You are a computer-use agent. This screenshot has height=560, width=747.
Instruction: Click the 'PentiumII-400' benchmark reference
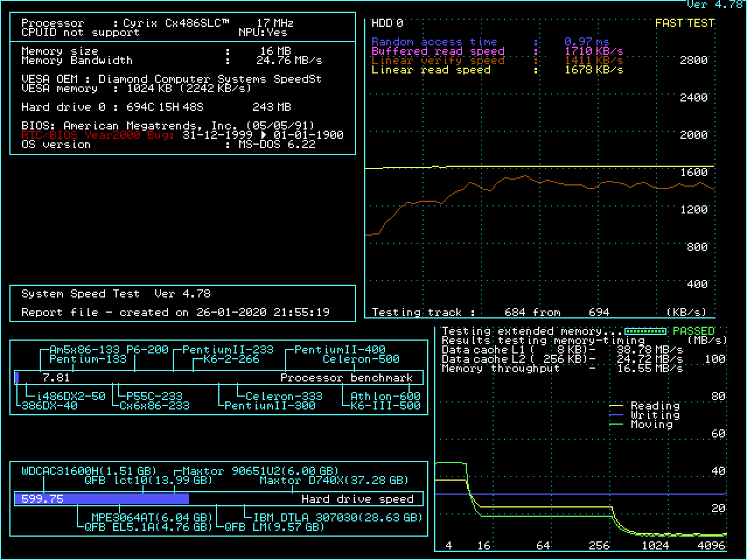[x=340, y=350]
